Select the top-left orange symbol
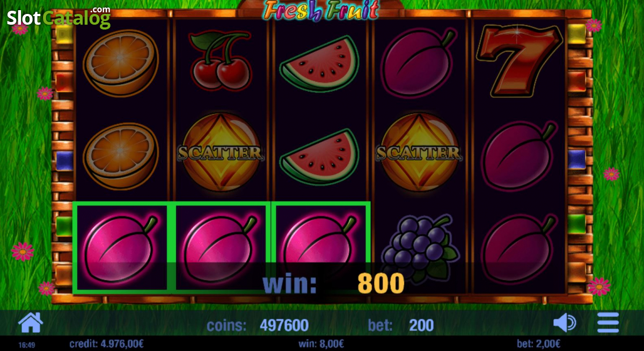Screen dimensions: 644x351 pos(120,63)
